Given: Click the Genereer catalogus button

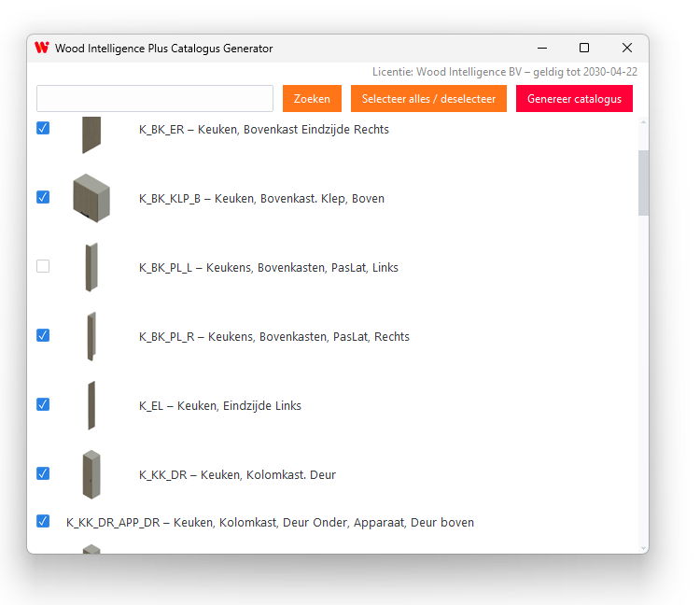Looking at the screenshot, I should [574, 99].
